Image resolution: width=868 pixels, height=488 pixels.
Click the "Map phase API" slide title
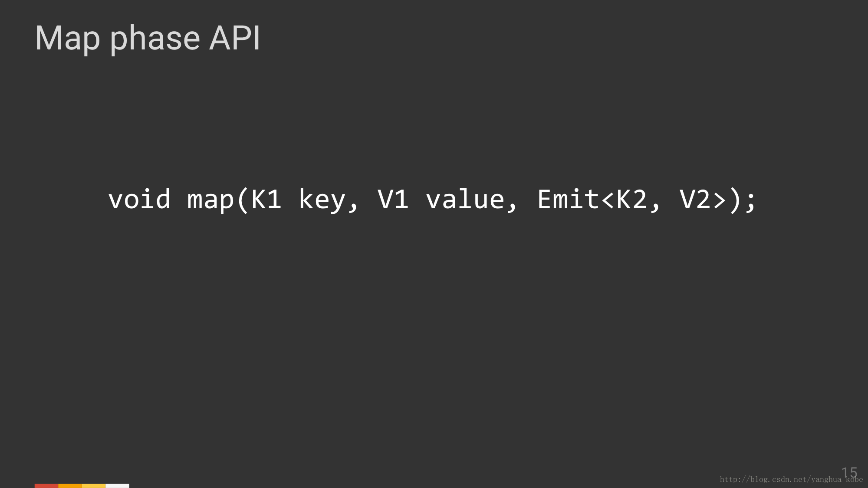[148, 38]
